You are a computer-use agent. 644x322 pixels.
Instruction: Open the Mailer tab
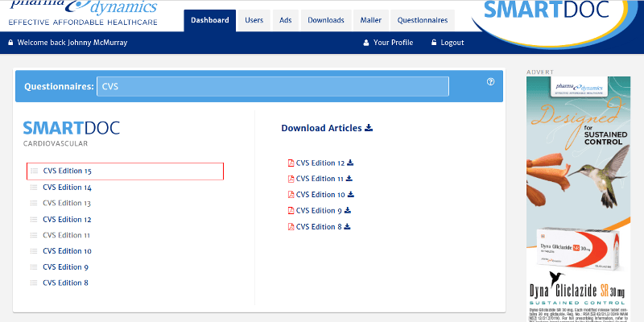click(x=371, y=20)
